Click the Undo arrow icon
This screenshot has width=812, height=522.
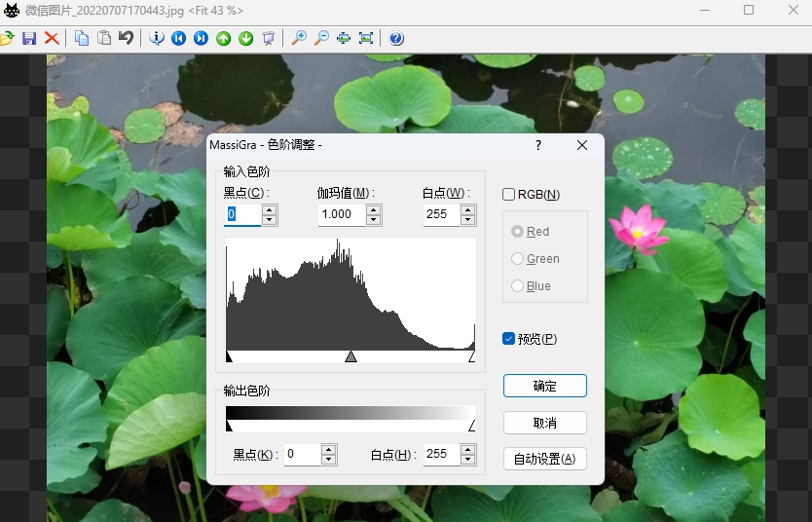126,38
